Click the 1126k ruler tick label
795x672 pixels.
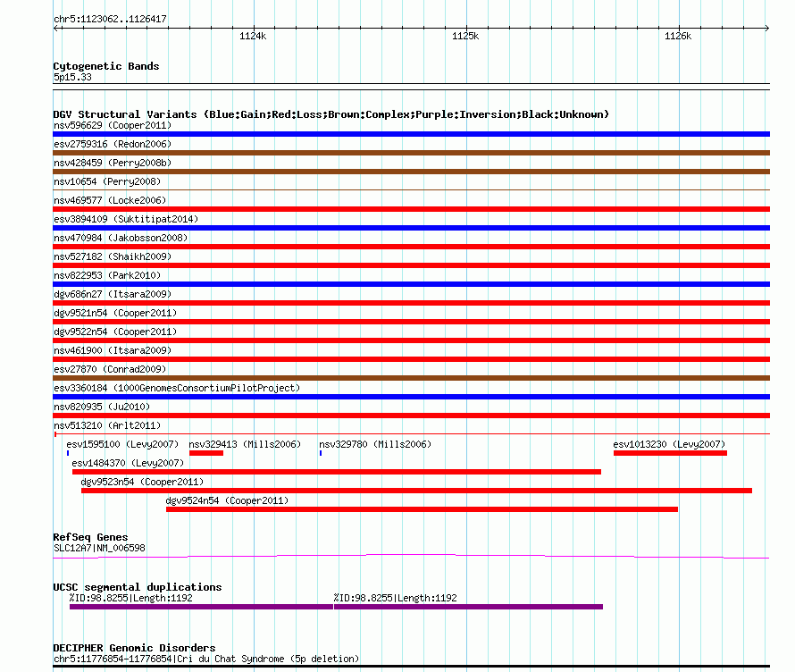(678, 36)
